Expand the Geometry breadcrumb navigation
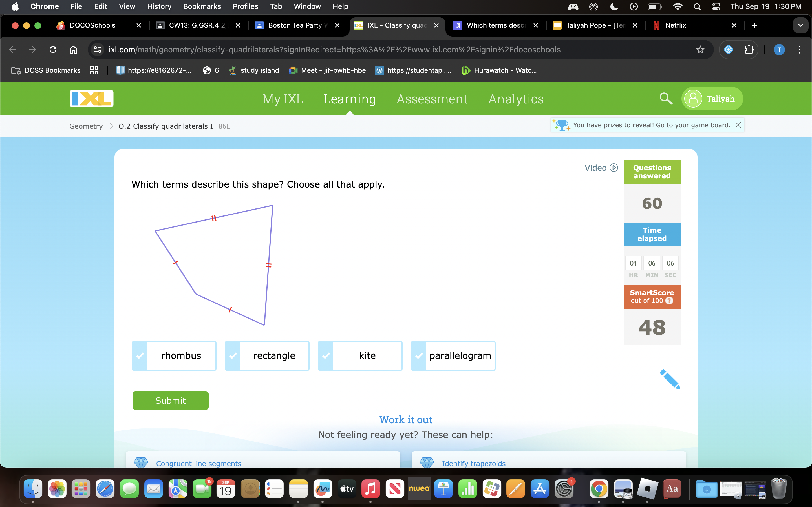 pos(85,126)
